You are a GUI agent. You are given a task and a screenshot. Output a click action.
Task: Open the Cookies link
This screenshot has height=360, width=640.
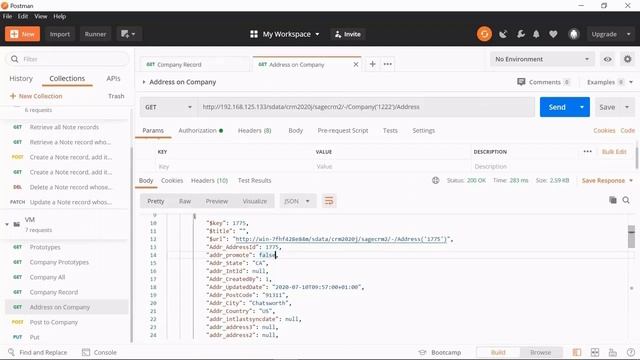(x=604, y=130)
